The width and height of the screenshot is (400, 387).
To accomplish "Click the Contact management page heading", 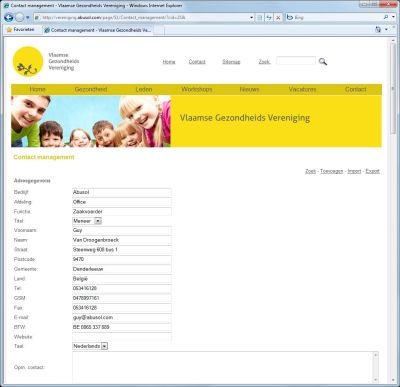I will (x=44, y=157).
